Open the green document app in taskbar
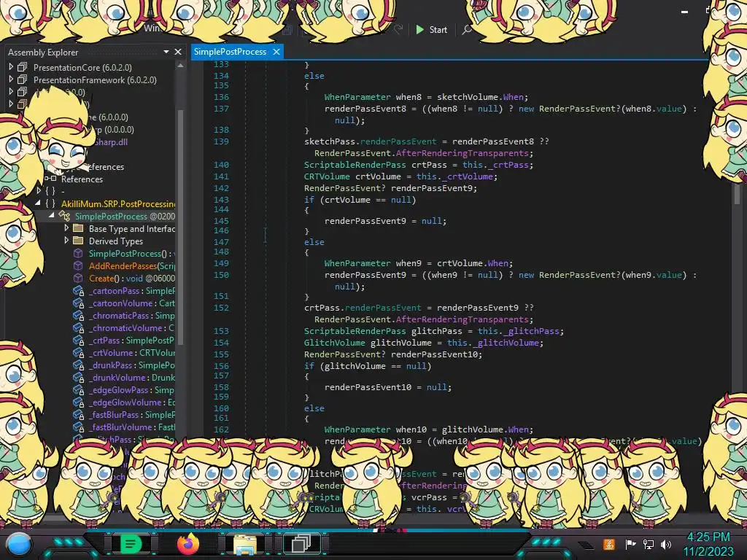 131,543
